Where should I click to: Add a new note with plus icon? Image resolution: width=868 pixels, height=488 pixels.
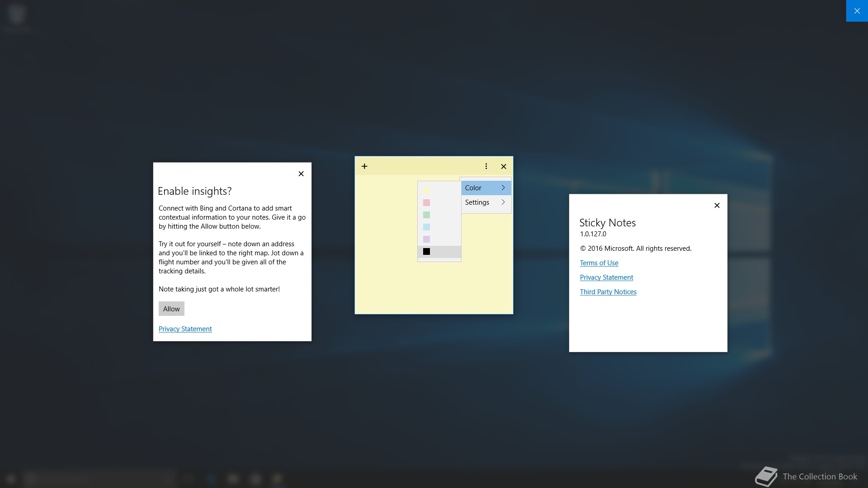364,166
